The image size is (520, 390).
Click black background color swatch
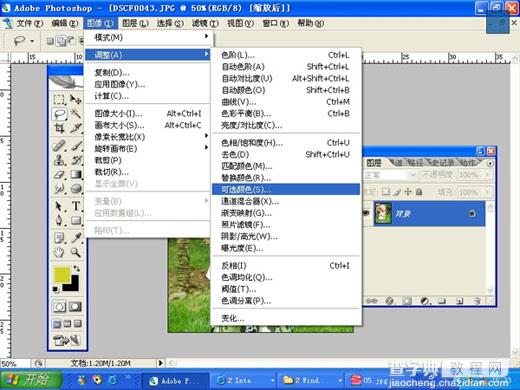point(73,286)
